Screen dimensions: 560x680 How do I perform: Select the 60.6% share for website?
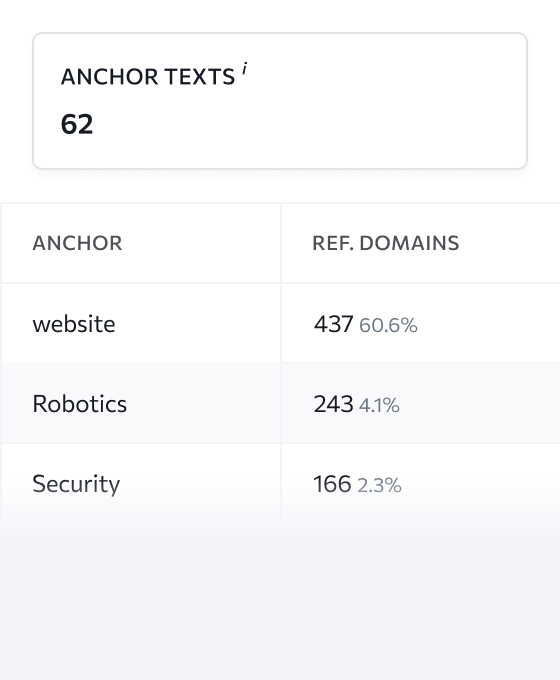[388, 325]
